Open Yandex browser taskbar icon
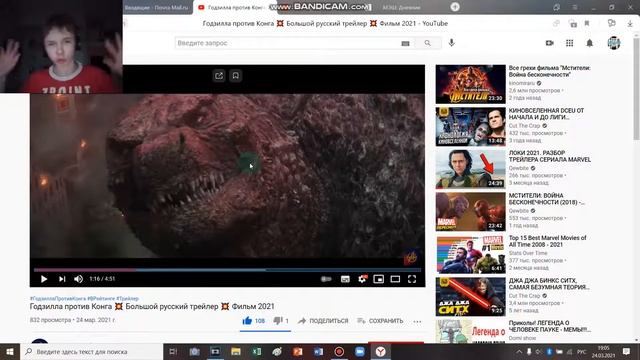Screen dimensions: 640x360 click(380, 351)
